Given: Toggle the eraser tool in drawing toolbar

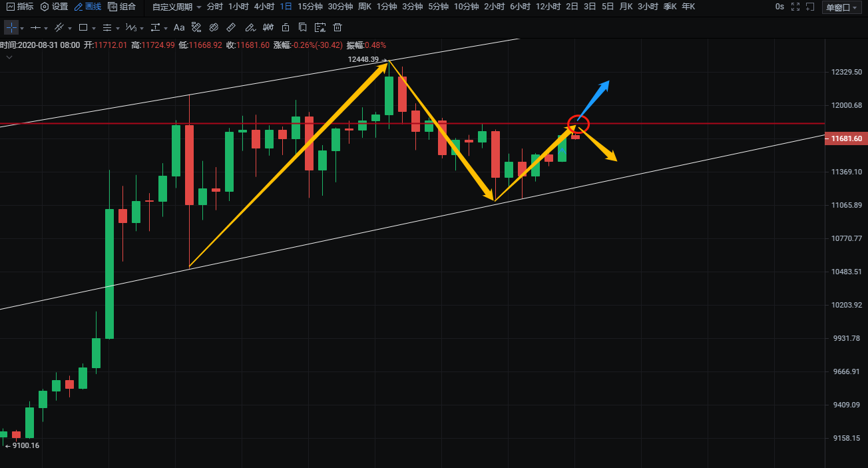Looking at the screenshot, I should [214, 28].
